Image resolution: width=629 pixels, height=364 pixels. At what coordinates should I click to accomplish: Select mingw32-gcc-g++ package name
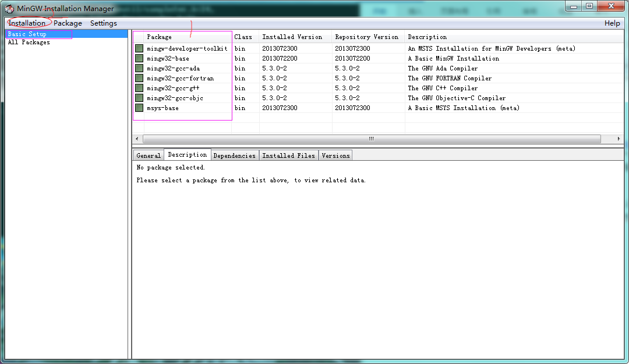coord(173,89)
